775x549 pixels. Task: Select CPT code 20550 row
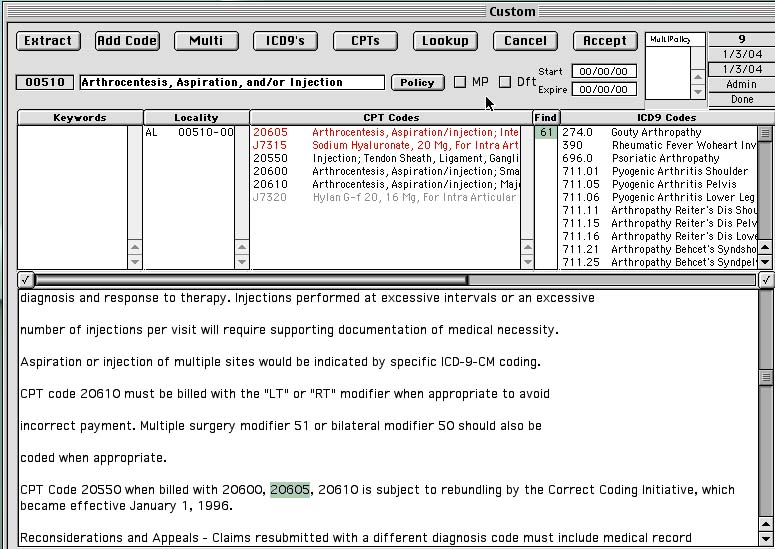[x=386, y=159]
